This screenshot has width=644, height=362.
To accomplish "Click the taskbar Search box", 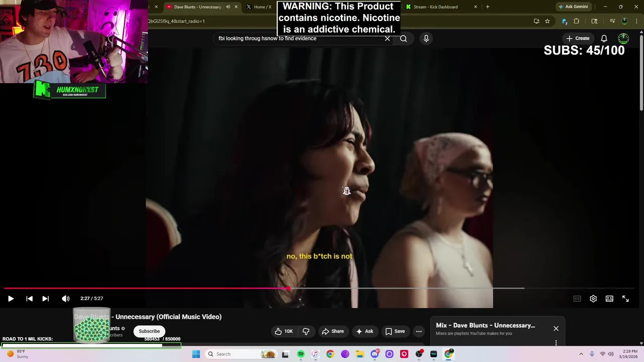I will (242, 354).
